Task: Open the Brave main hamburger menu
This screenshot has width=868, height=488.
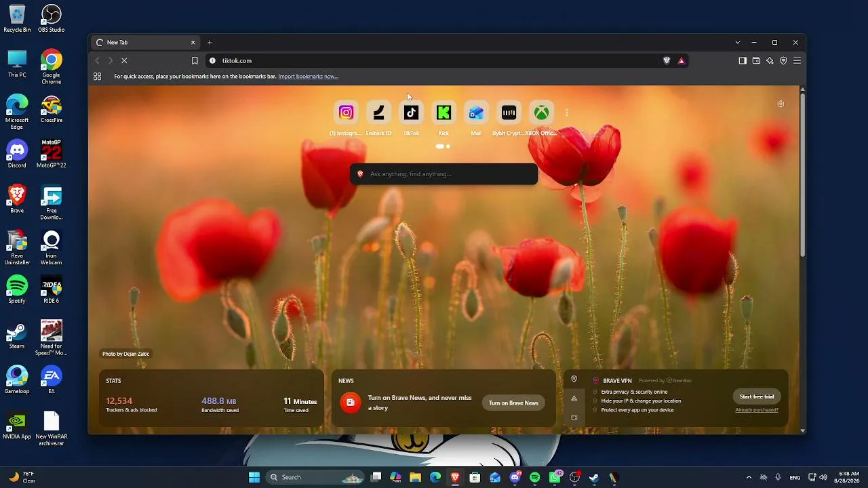Action: pos(797,60)
